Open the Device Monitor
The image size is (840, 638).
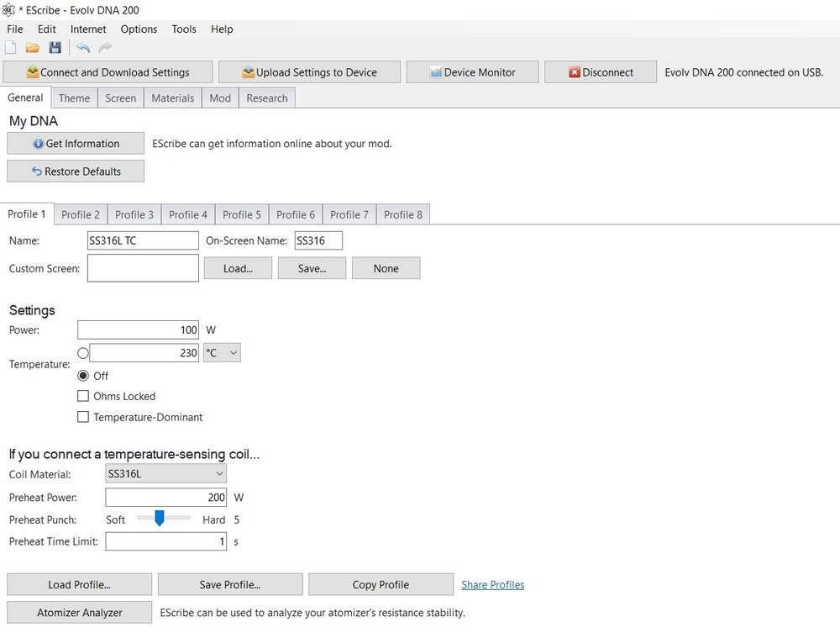pyautogui.click(x=471, y=72)
